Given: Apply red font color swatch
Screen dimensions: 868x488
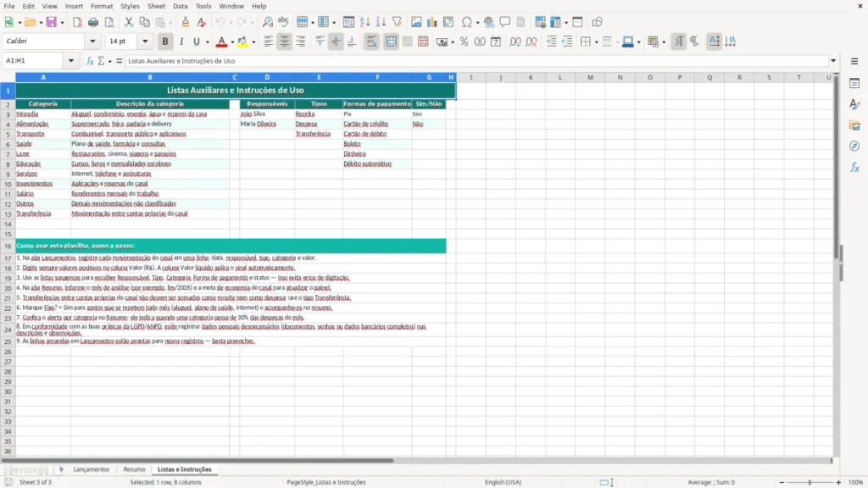Looking at the screenshot, I should pyautogui.click(x=221, y=42).
